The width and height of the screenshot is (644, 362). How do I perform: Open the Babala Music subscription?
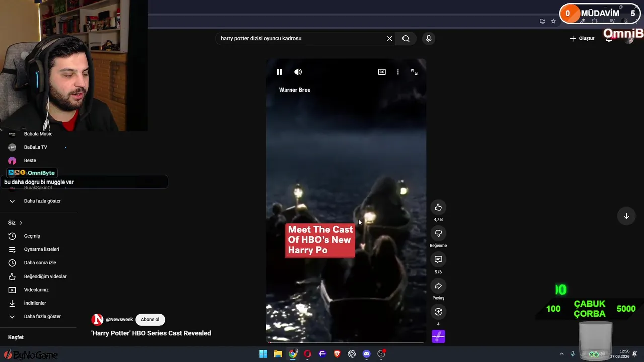click(38, 134)
